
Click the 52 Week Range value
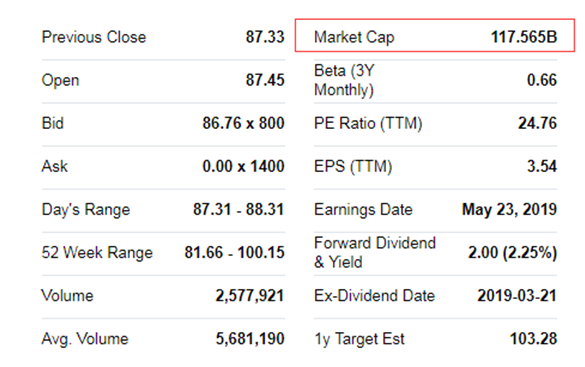pos(234,252)
